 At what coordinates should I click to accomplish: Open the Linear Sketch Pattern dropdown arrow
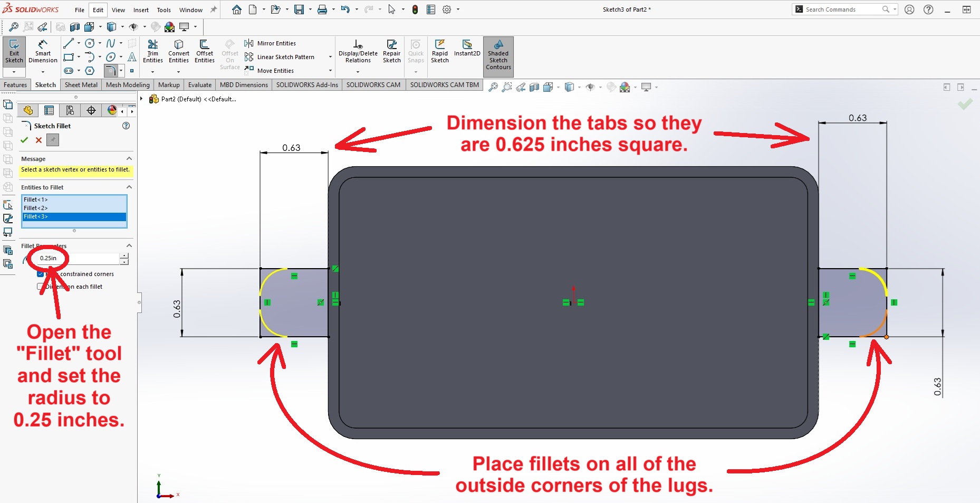coord(330,57)
